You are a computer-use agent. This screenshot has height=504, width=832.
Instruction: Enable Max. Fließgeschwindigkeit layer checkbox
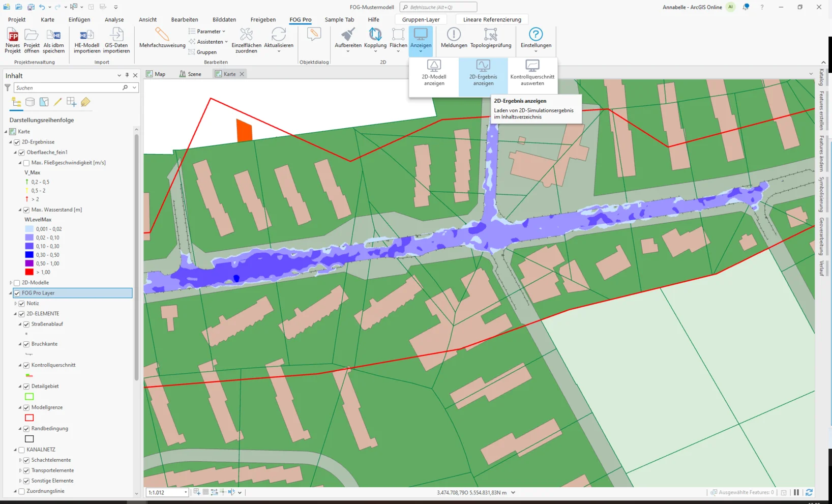tap(26, 163)
